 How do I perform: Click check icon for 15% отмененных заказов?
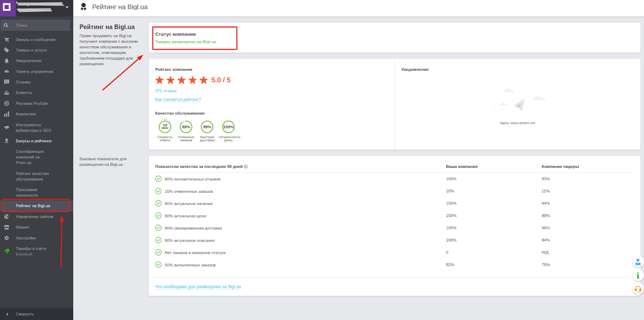click(159, 191)
